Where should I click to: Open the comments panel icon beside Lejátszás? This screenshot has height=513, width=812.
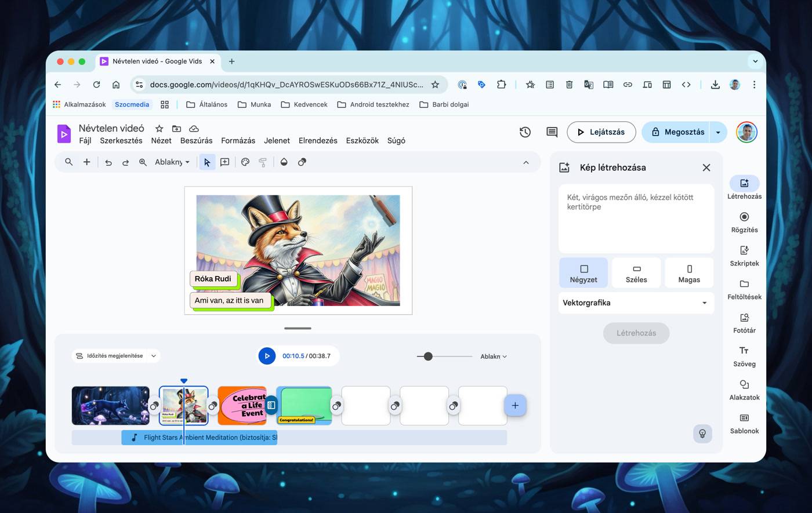click(x=552, y=132)
